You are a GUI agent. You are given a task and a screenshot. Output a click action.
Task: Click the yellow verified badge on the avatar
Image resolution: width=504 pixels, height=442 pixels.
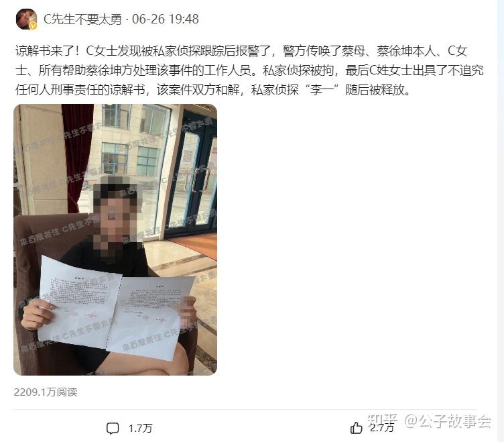tap(33, 25)
